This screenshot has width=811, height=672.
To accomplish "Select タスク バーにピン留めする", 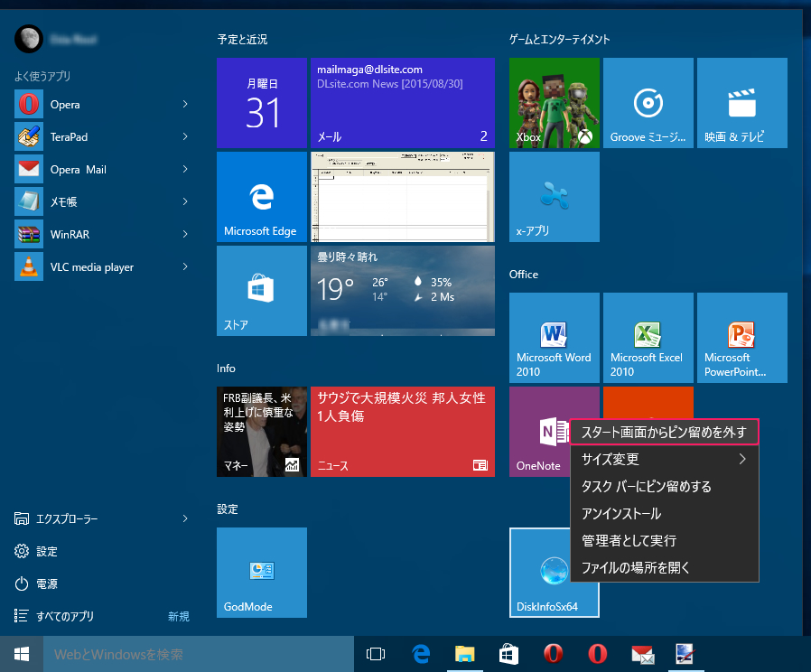I will (664, 486).
